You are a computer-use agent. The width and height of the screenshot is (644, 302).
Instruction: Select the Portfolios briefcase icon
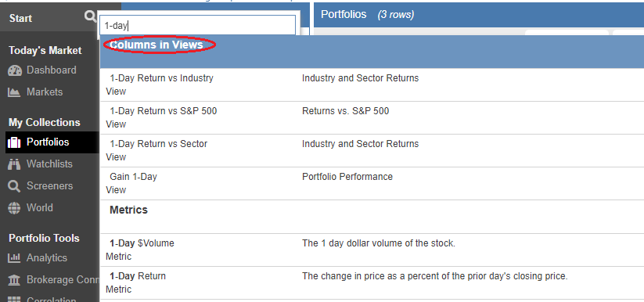[14, 142]
